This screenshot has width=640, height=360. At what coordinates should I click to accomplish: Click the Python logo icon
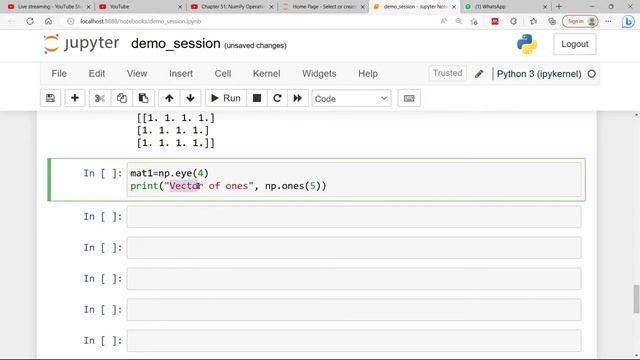527,44
